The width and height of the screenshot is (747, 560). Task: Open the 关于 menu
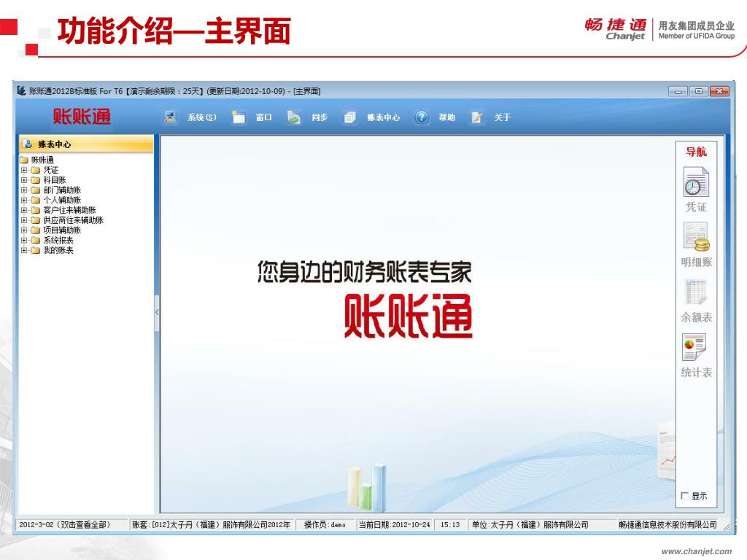point(502,117)
